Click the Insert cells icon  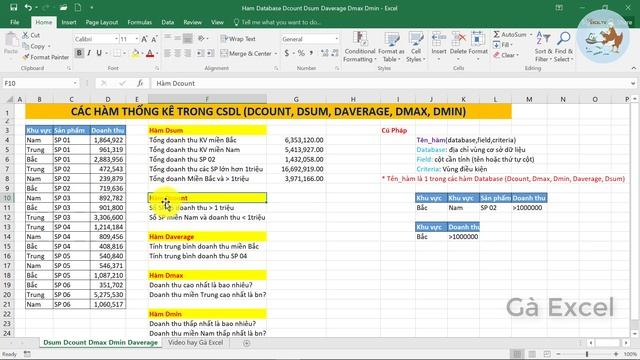(439, 39)
